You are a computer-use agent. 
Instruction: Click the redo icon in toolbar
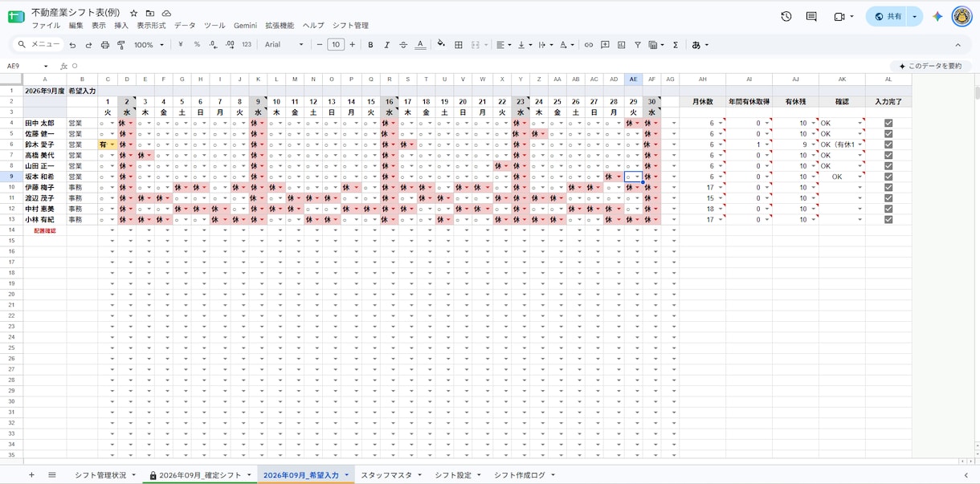88,45
